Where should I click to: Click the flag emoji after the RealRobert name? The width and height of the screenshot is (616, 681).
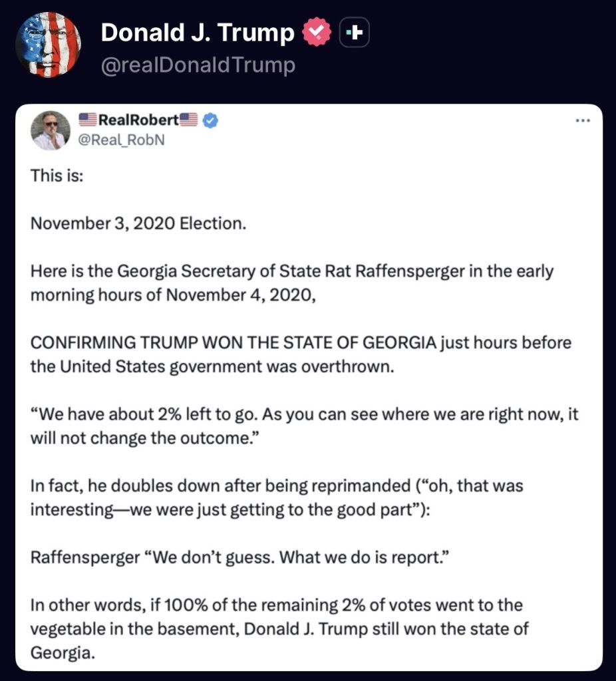click(189, 120)
